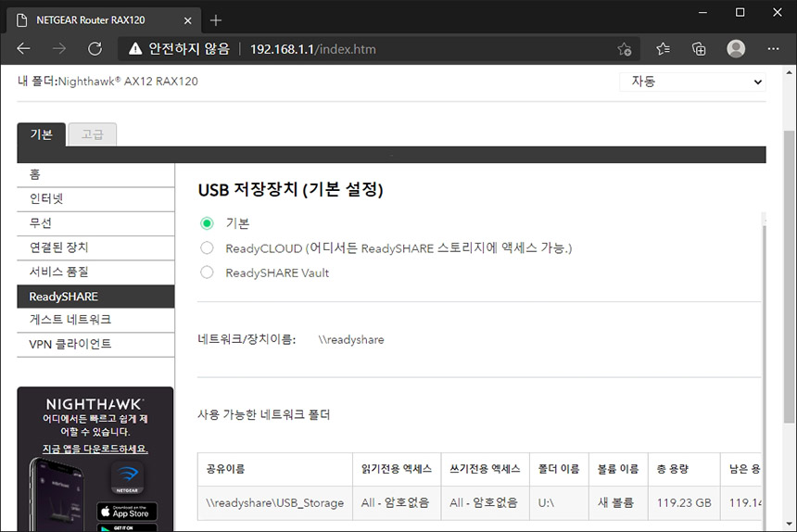Open VPN 클라이언트 in the sidebar
The height and width of the screenshot is (532, 797).
pos(95,345)
